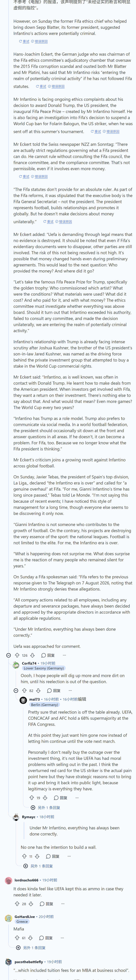Expand one more reply under mal73
Viewport: 136px width, 980px height.
coord(46,807)
